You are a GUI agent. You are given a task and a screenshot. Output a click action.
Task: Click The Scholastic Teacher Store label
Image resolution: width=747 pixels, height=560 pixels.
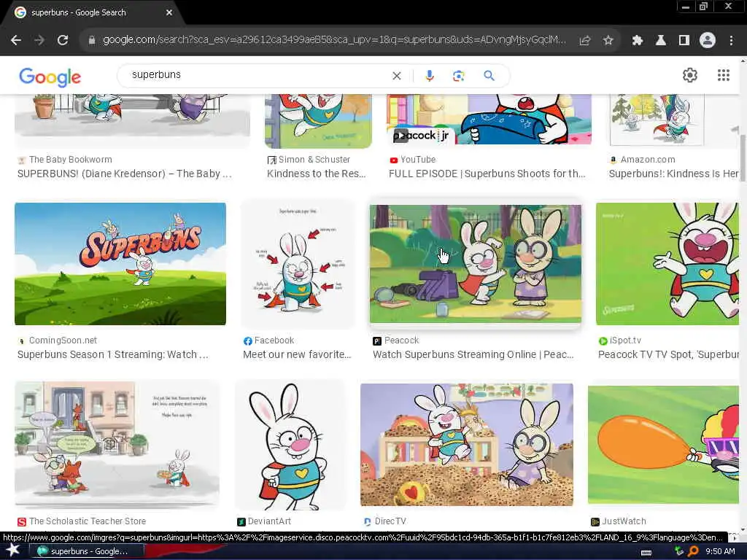coord(88,521)
